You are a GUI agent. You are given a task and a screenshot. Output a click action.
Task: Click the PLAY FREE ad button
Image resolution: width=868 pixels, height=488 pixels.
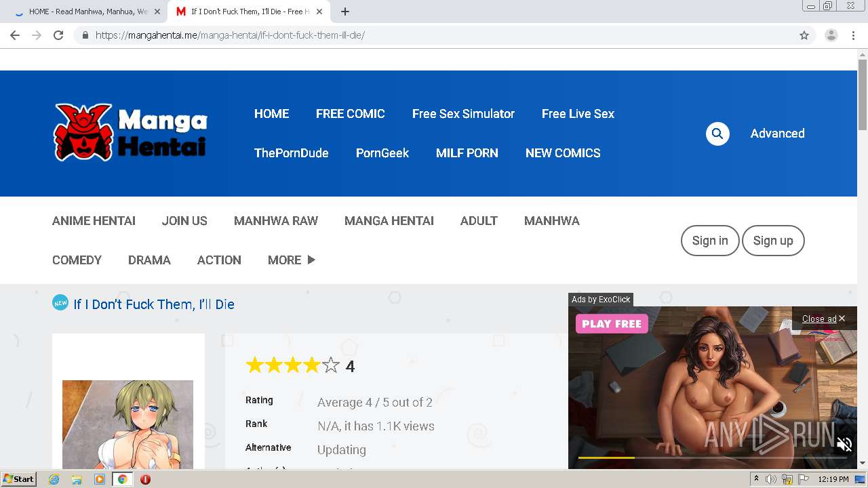[x=612, y=324]
